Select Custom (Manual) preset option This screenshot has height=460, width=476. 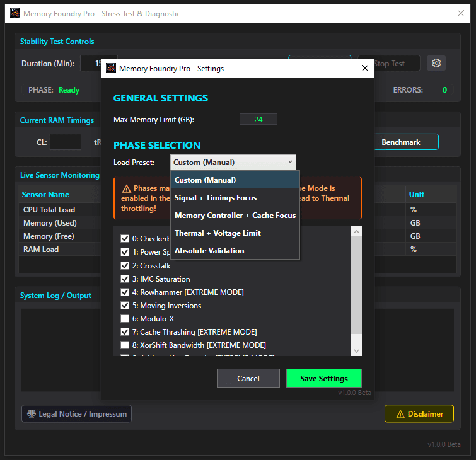[235, 180]
